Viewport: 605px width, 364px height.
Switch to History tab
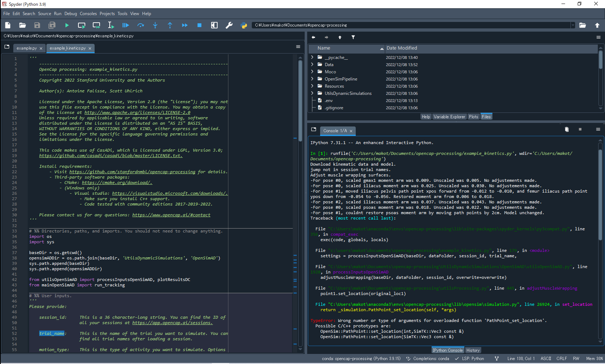473,350
